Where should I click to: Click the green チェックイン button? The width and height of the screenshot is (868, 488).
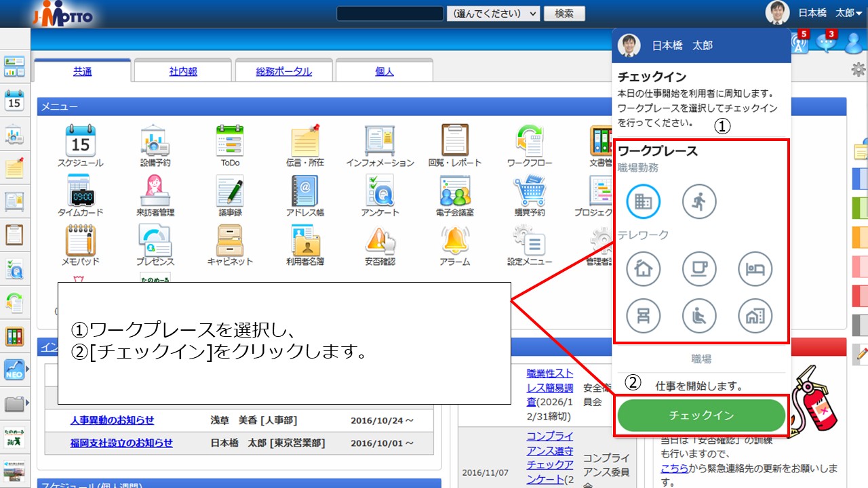click(x=701, y=415)
